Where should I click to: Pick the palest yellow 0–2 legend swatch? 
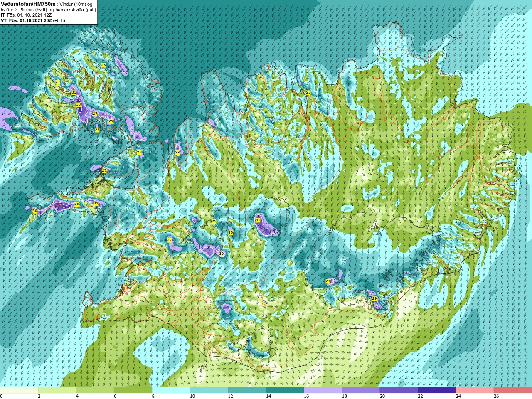(x=19, y=390)
